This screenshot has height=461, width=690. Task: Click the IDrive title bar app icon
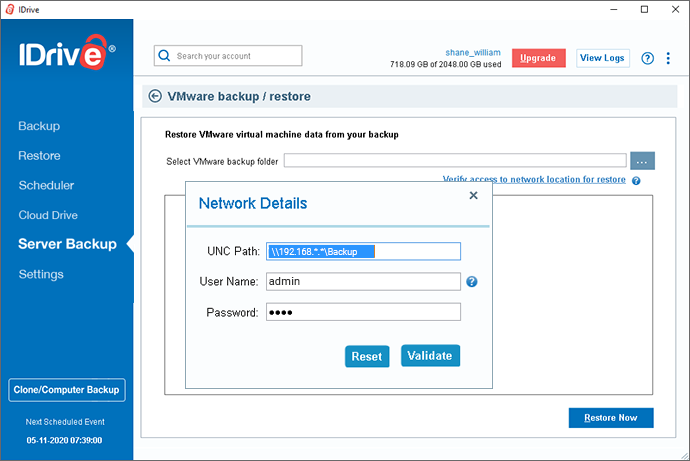10,9
